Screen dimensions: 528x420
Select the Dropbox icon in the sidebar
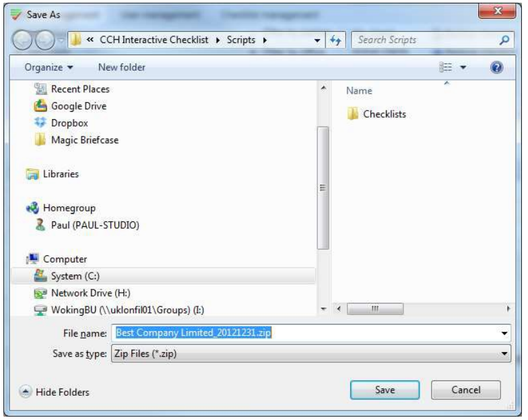coord(40,123)
